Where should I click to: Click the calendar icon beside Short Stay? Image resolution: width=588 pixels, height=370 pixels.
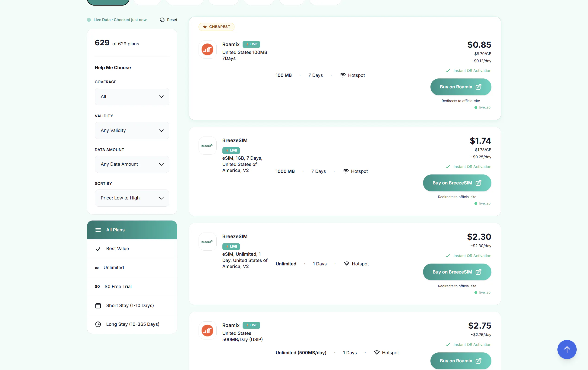pos(98,306)
